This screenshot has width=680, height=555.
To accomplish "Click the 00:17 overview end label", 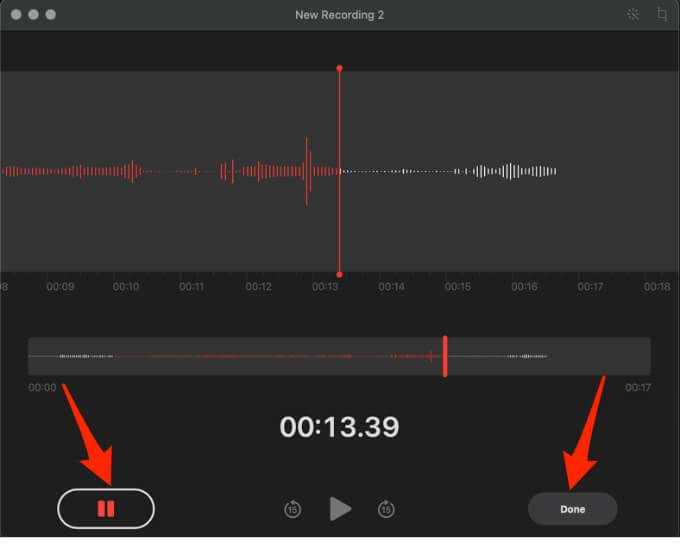I will point(638,387).
